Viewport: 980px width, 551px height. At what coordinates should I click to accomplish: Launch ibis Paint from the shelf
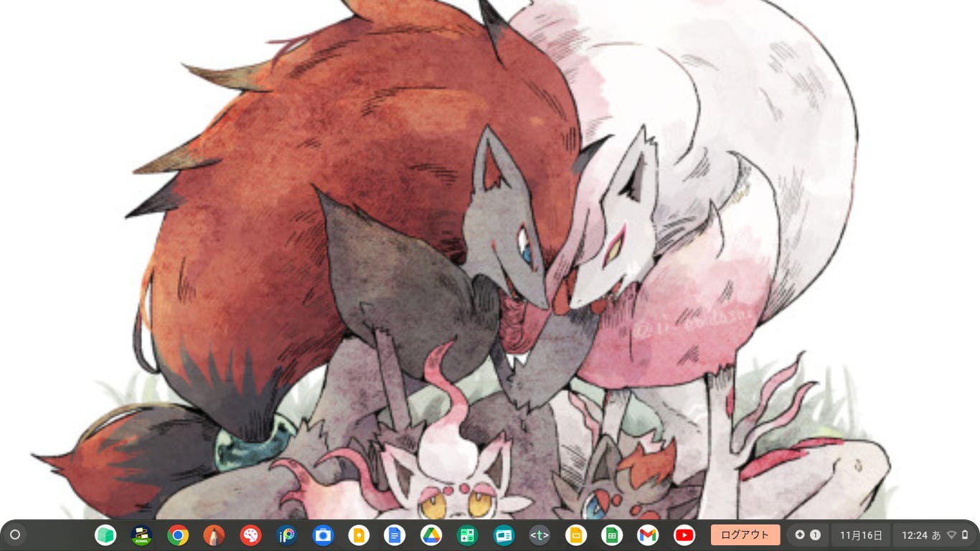click(x=286, y=535)
